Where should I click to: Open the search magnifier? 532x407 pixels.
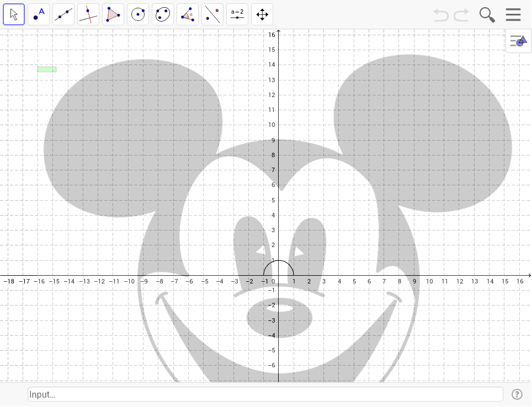coord(487,15)
